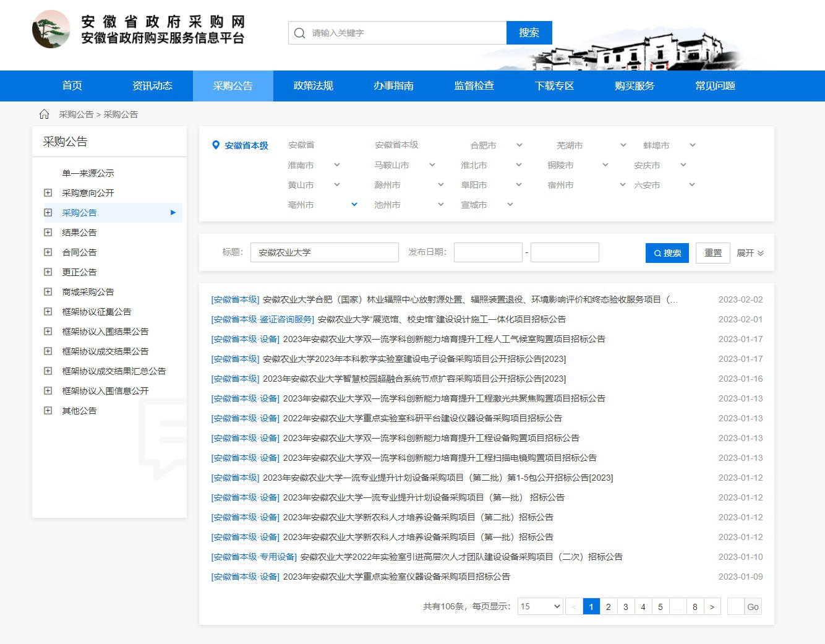Open the 2023-02-02 林业辐照中心 announcement

[470, 300]
